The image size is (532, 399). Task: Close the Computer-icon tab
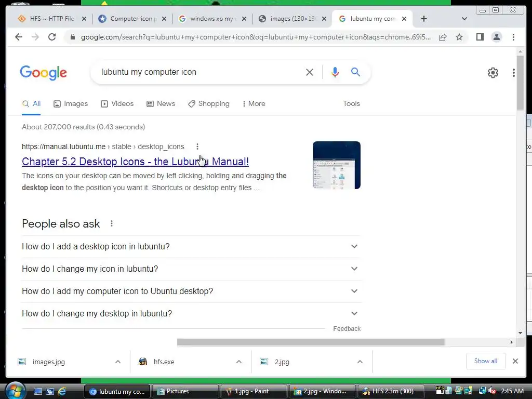point(164,19)
